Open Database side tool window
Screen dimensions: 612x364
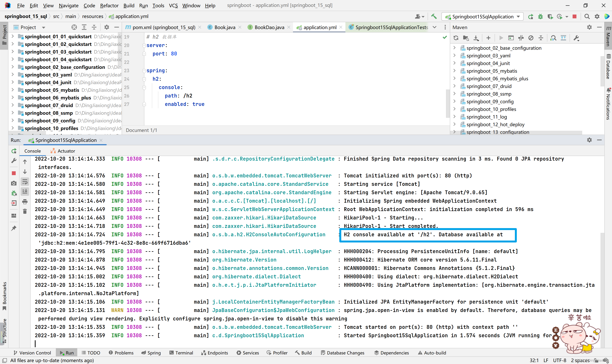(608, 67)
